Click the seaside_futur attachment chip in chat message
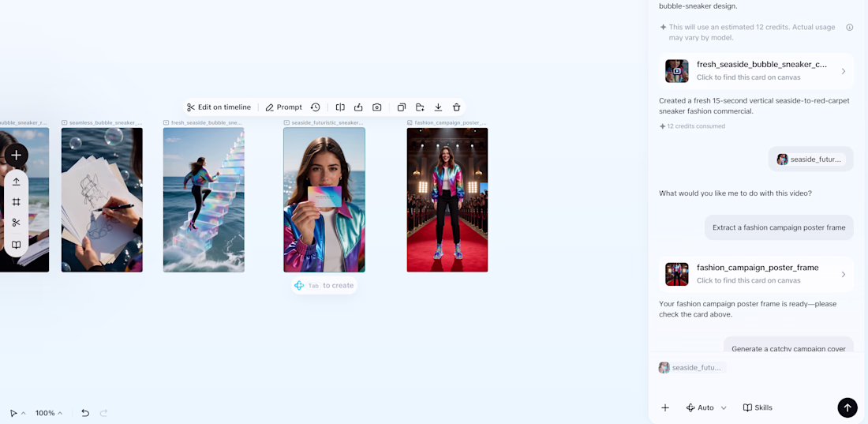 point(811,159)
